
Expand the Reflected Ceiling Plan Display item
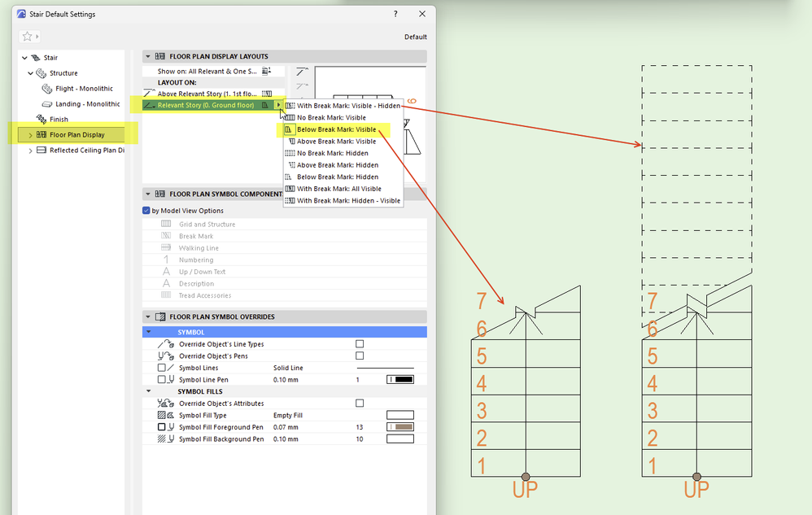coord(30,151)
